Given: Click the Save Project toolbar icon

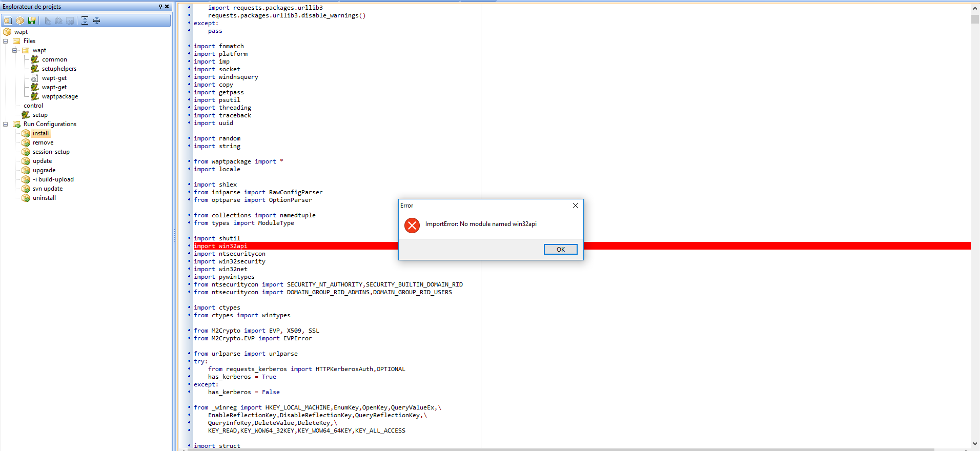Looking at the screenshot, I should 32,20.
